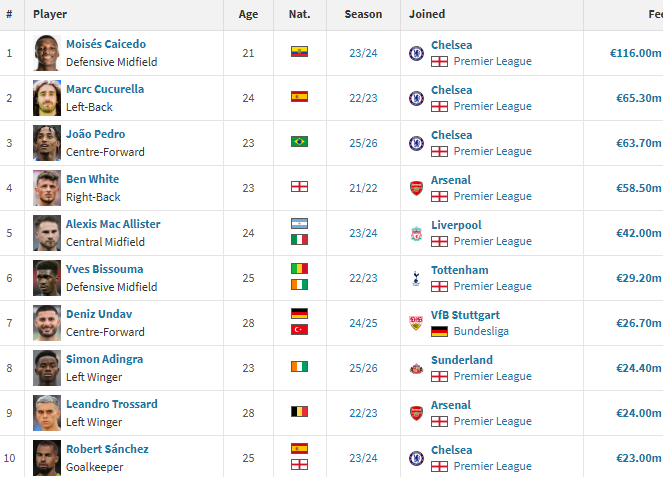This screenshot has height=477, width=663.
Task: Sort table by Season column header
Action: coord(363,14)
